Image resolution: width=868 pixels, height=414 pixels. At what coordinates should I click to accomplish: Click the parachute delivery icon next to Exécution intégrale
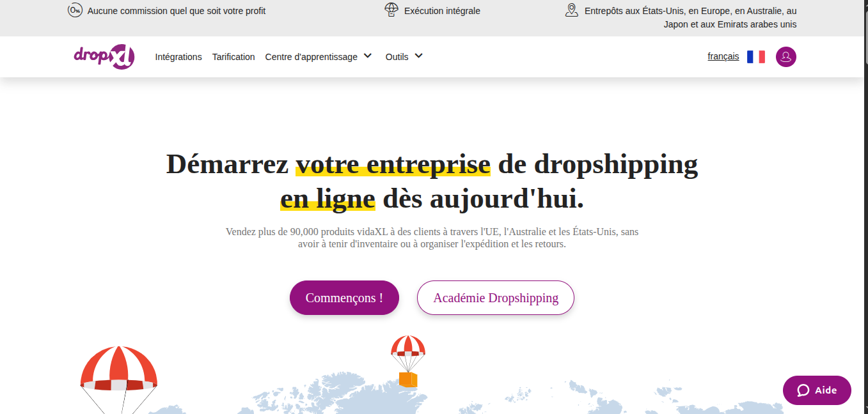(391, 10)
